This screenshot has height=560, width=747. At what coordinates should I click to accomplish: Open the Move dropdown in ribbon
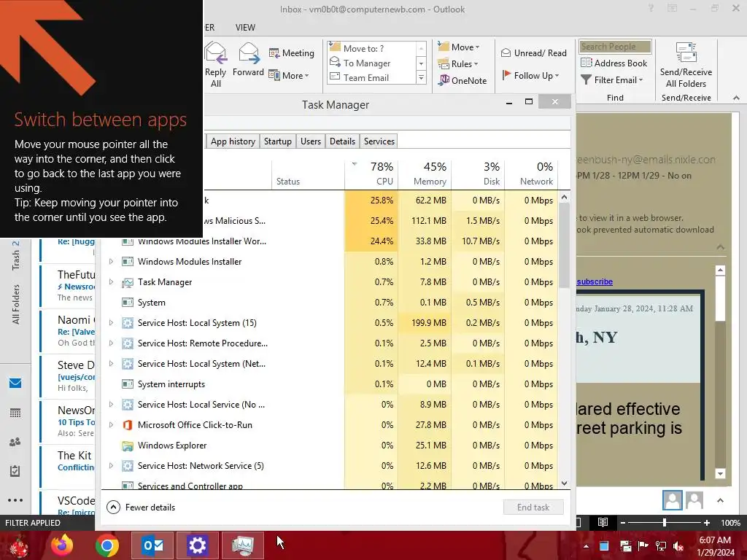click(x=459, y=47)
